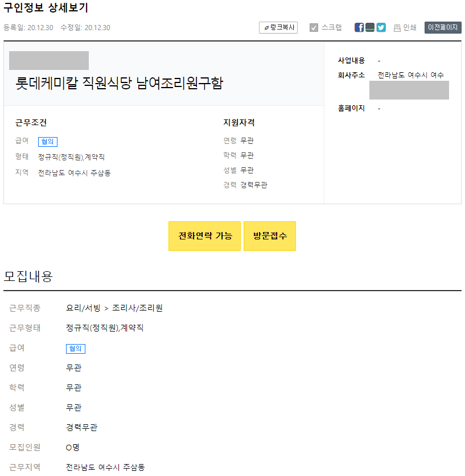Print the job posting via 인쇄 icon
Screen dimensions: 465x476
click(405, 27)
